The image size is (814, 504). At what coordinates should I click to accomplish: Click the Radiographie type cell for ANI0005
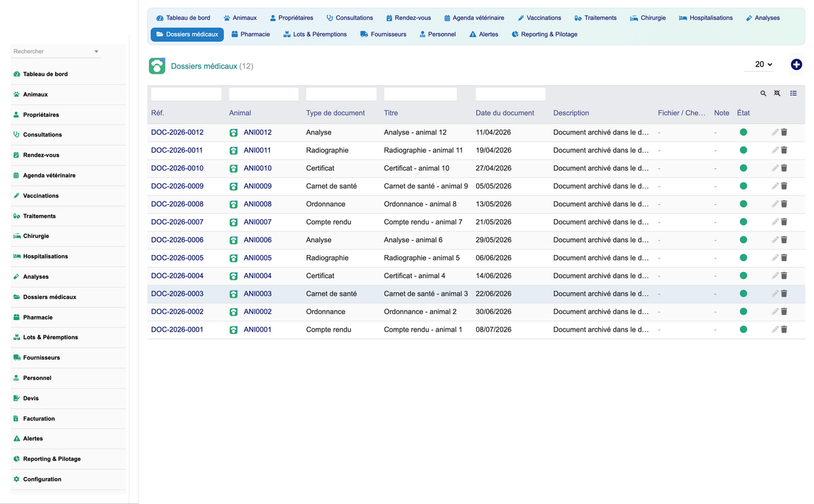click(327, 258)
